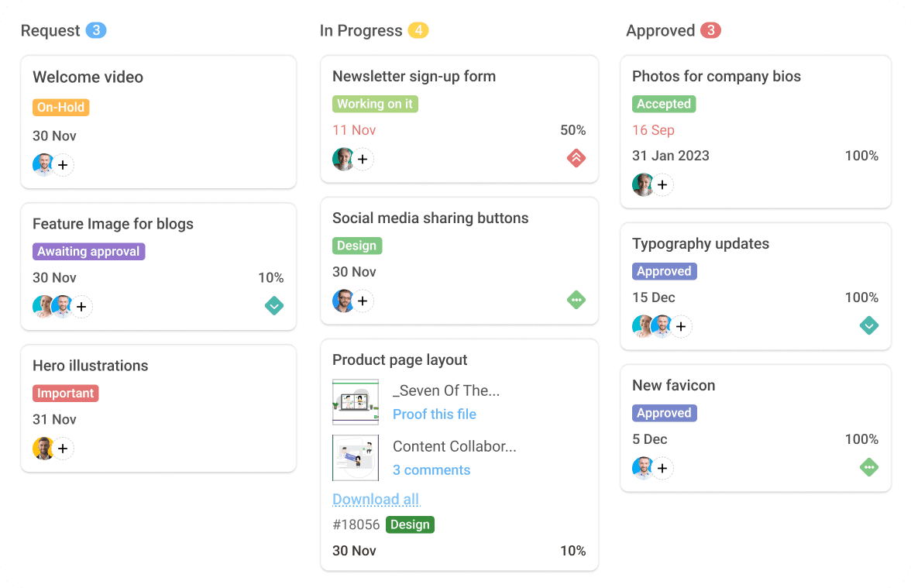The image size is (911, 588).
Task: Click the Approved column header
Action: click(x=659, y=31)
